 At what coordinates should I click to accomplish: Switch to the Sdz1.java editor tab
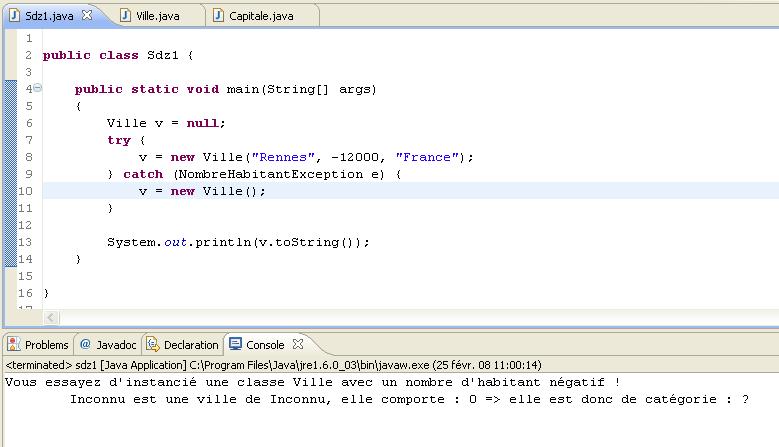(x=50, y=16)
